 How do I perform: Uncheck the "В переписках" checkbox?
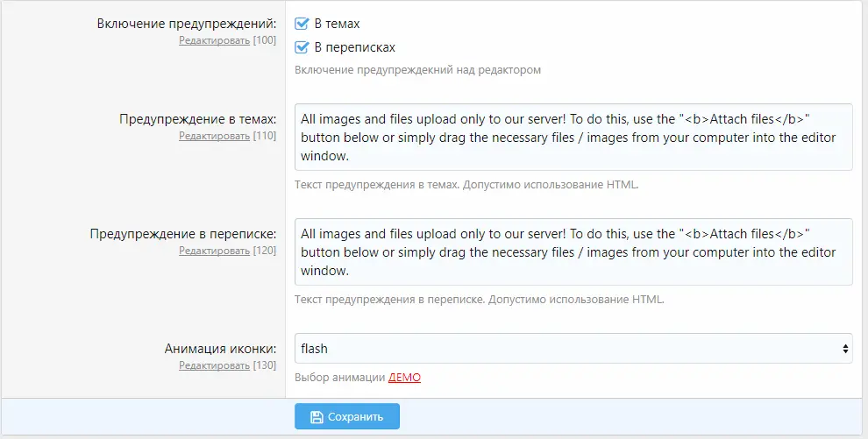[302, 47]
